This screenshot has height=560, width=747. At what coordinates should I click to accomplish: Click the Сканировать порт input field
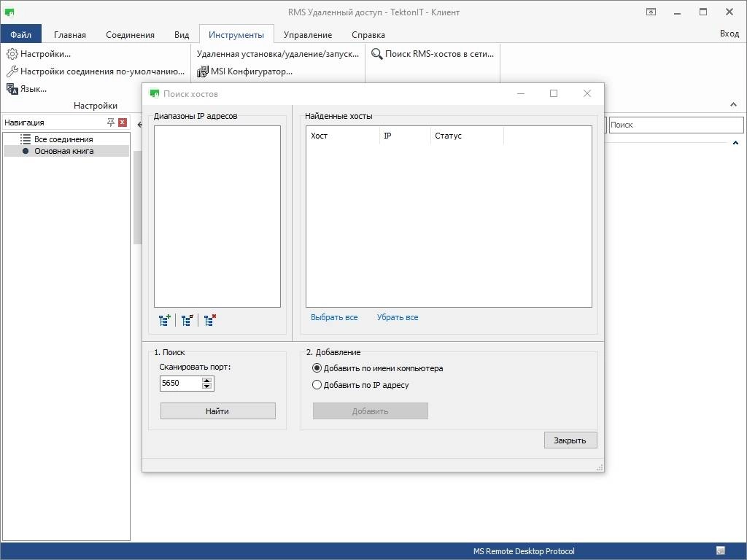(181, 383)
